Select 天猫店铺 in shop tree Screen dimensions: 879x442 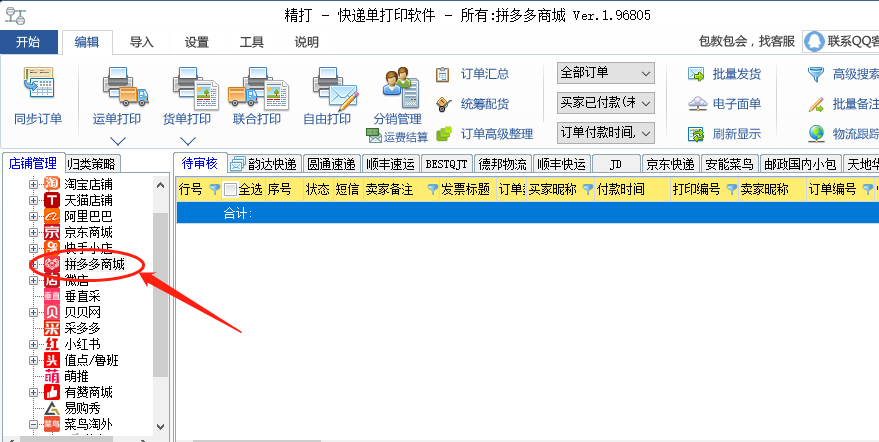[x=89, y=200]
